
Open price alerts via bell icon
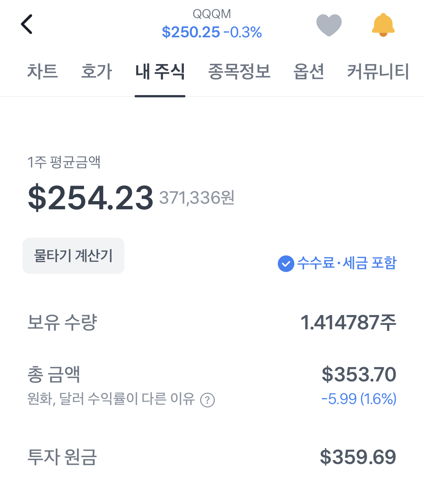coord(383,25)
